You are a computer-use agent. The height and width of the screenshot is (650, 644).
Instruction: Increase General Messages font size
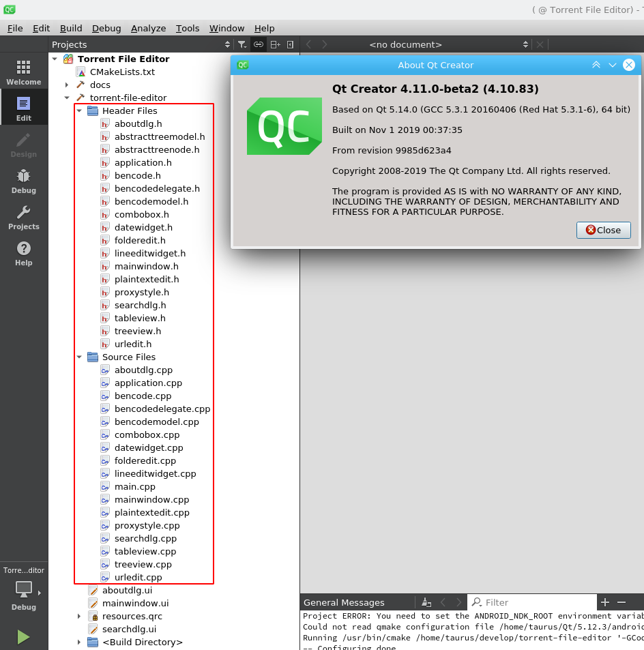click(x=605, y=602)
